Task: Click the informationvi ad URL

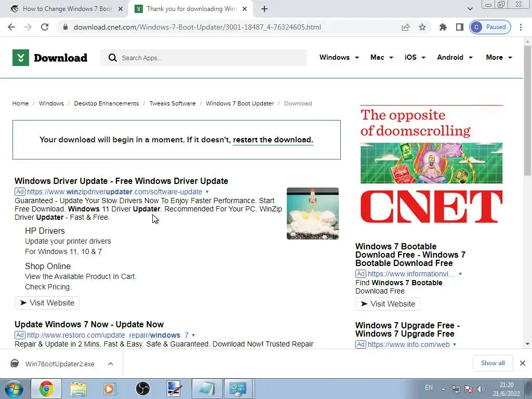Action: [x=411, y=274]
